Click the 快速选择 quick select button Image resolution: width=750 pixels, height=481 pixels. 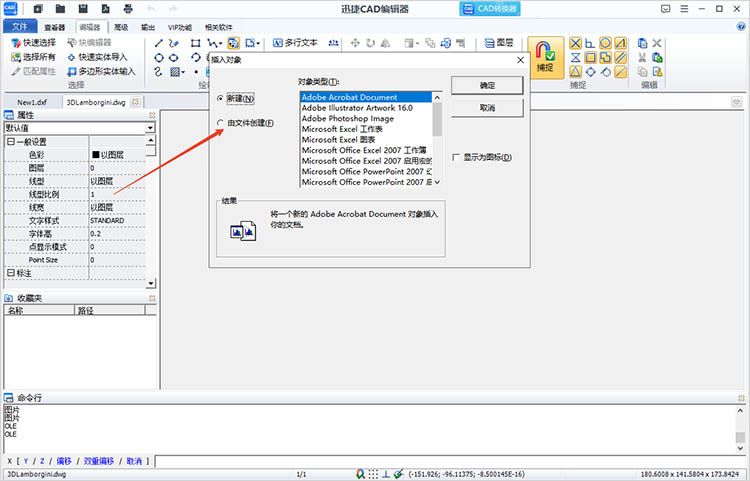pos(33,43)
